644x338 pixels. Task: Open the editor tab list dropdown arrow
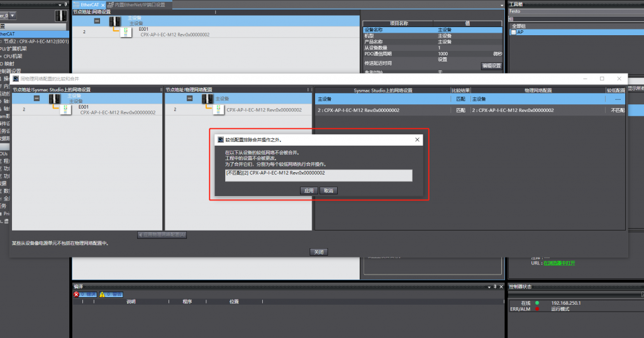[501, 5]
